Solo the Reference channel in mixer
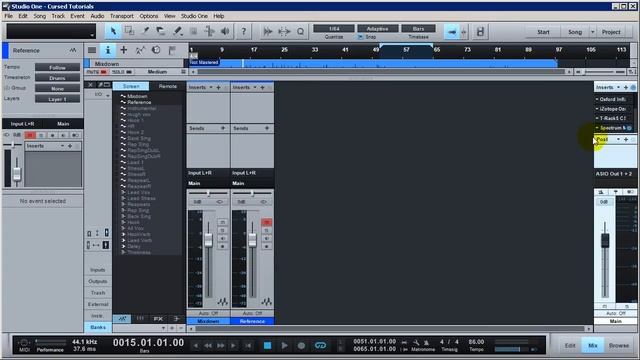This screenshot has height=360, width=640. (267, 231)
